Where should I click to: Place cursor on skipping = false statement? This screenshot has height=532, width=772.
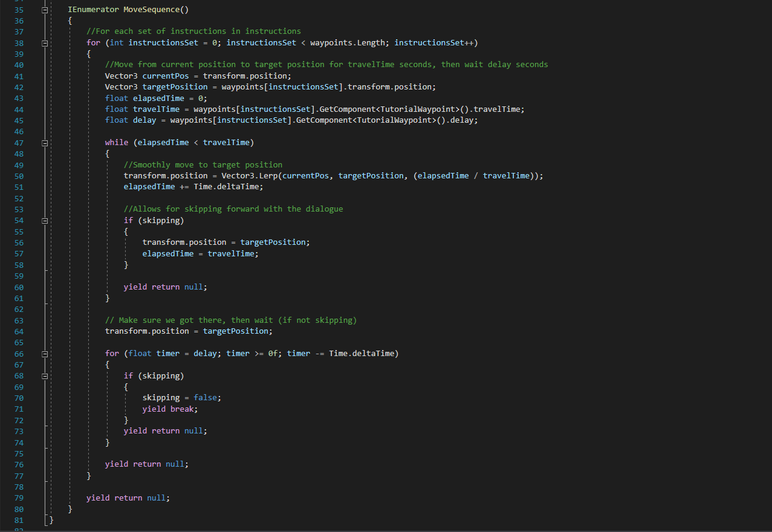click(181, 398)
